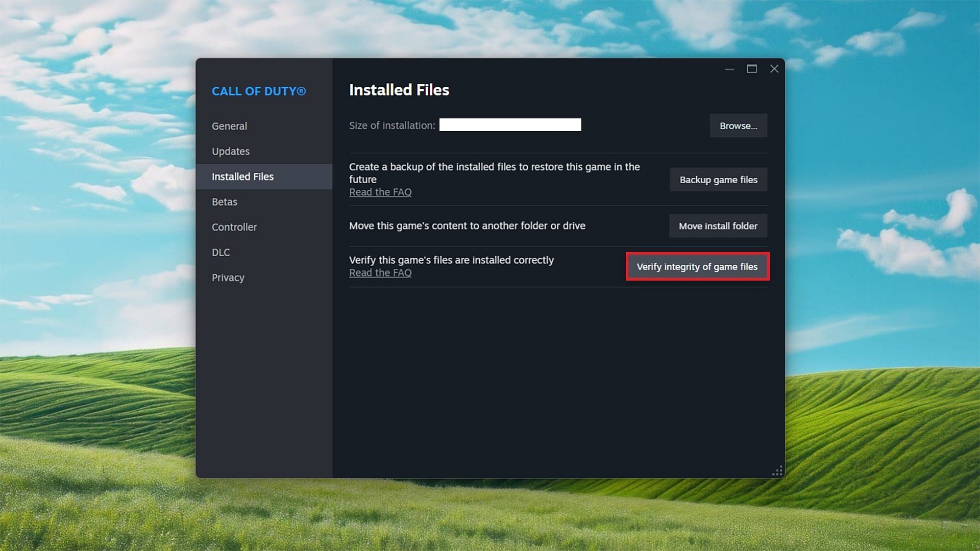Click the Browse installation folder button
Screen dimensions: 980x551
(739, 125)
